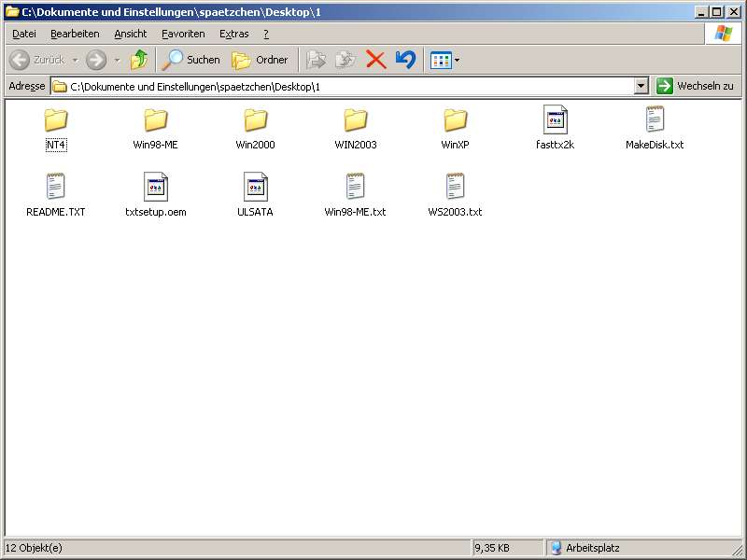Click the folder icon in address bar
This screenshot has width=747, height=560.
click(x=60, y=87)
